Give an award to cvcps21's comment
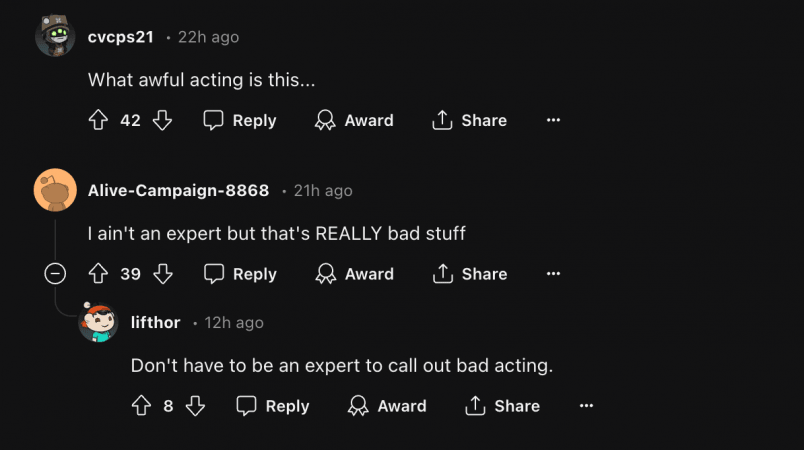 click(x=354, y=120)
